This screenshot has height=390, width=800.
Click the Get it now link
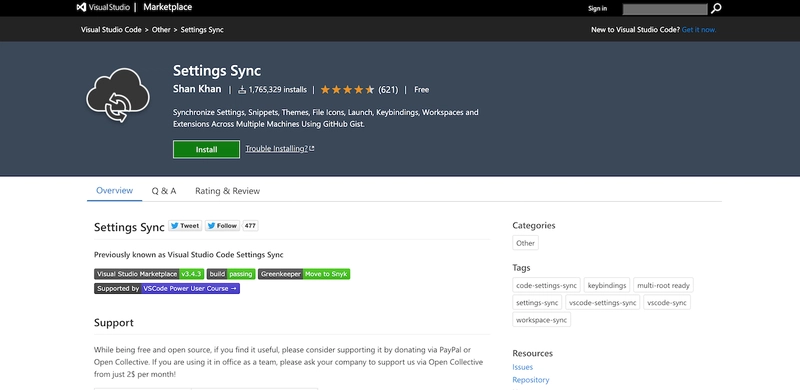(699, 30)
